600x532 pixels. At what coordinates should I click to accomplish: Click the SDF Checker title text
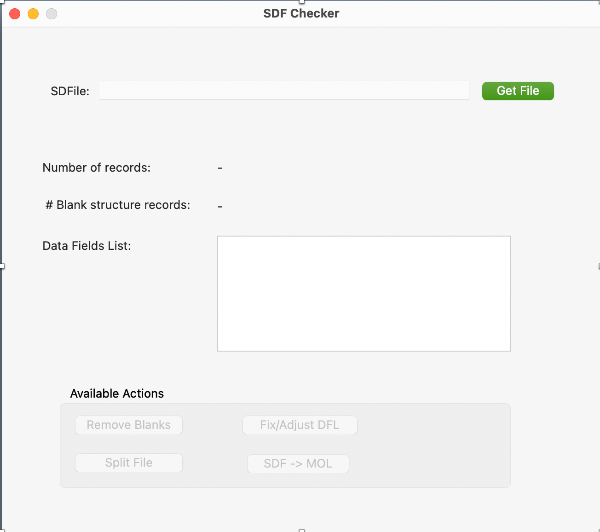point(300,14)
